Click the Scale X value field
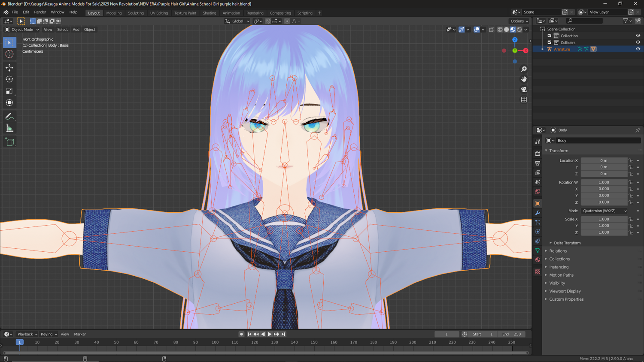 [604, 219]
